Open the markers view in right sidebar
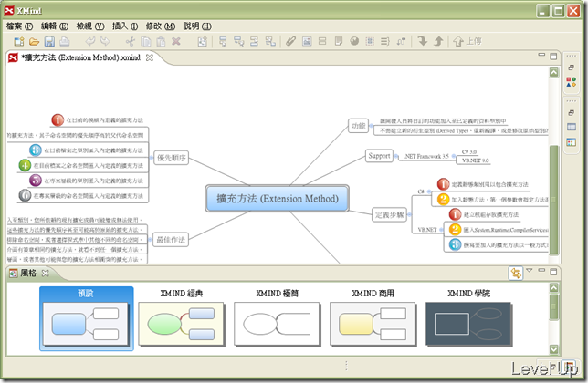The height and width of the screenshot is (383, 588). (x=572, y=82)
